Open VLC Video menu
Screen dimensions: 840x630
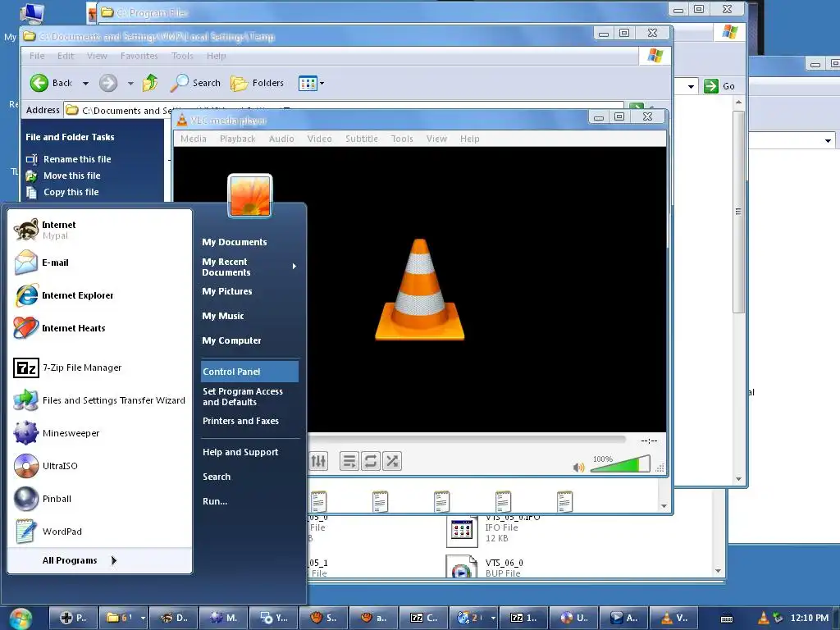pyautogui.click(x=319, y=139)
